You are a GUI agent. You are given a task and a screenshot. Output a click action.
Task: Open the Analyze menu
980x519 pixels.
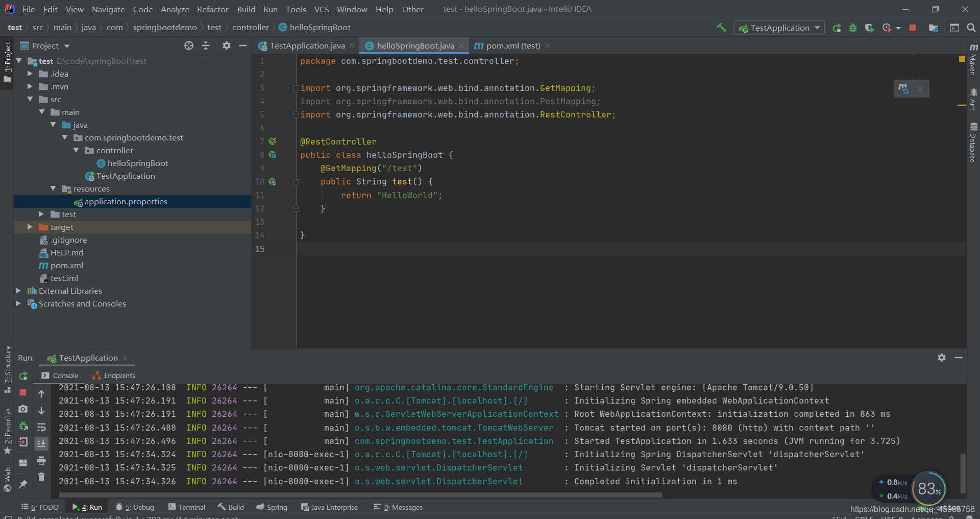click(x=175, y=9)
